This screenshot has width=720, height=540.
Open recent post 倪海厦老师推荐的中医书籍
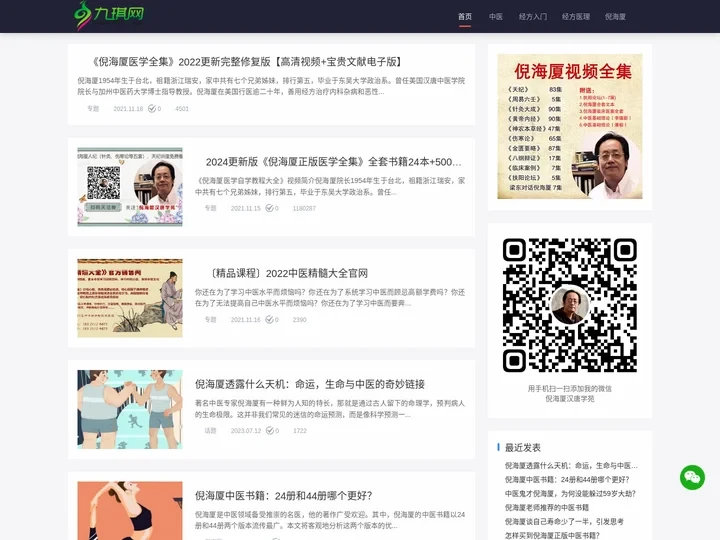(547, 507)
